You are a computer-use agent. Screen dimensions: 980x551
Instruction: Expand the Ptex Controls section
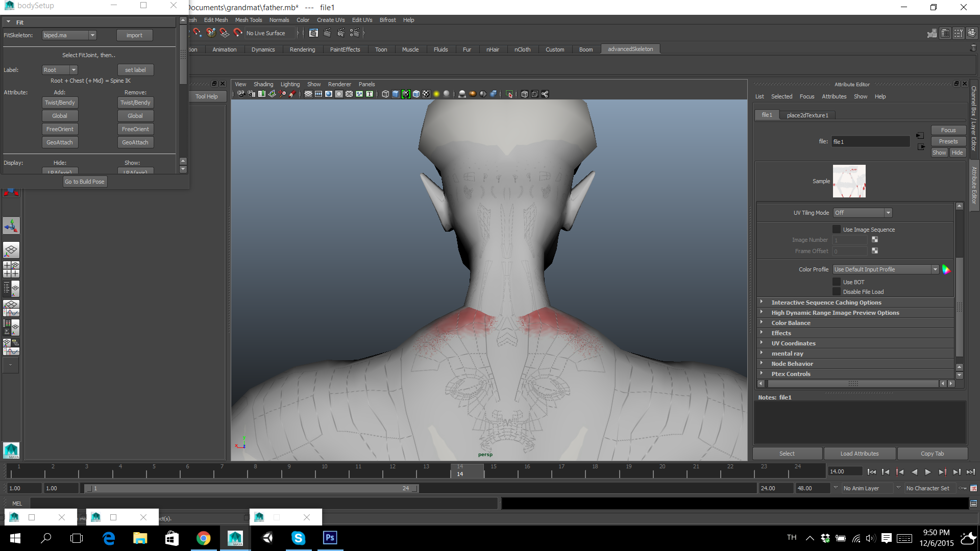[855, 374]
